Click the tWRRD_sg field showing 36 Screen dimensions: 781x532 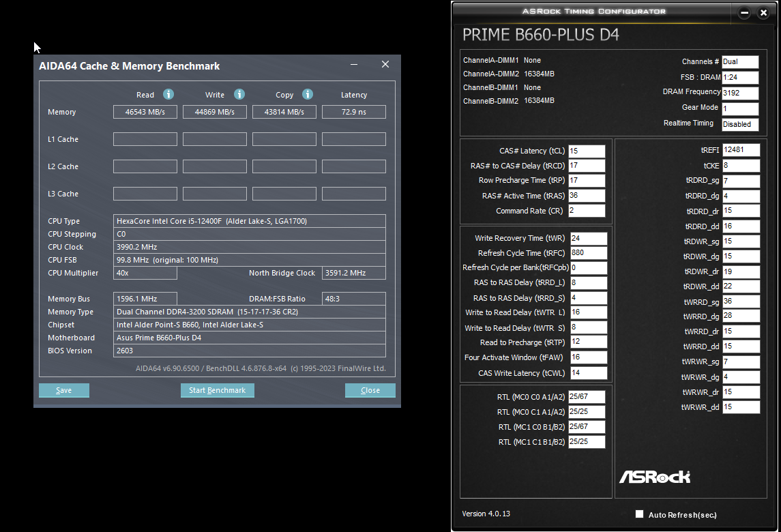coord(741,301)
